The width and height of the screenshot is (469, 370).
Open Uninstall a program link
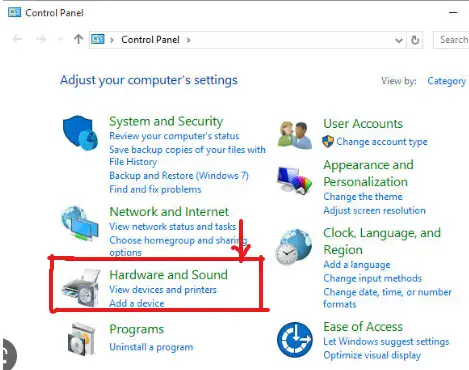[x=151, y=347]
